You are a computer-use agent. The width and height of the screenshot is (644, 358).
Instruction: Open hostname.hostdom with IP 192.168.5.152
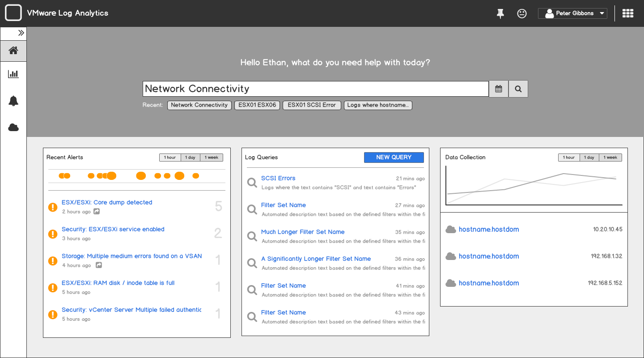489,283
